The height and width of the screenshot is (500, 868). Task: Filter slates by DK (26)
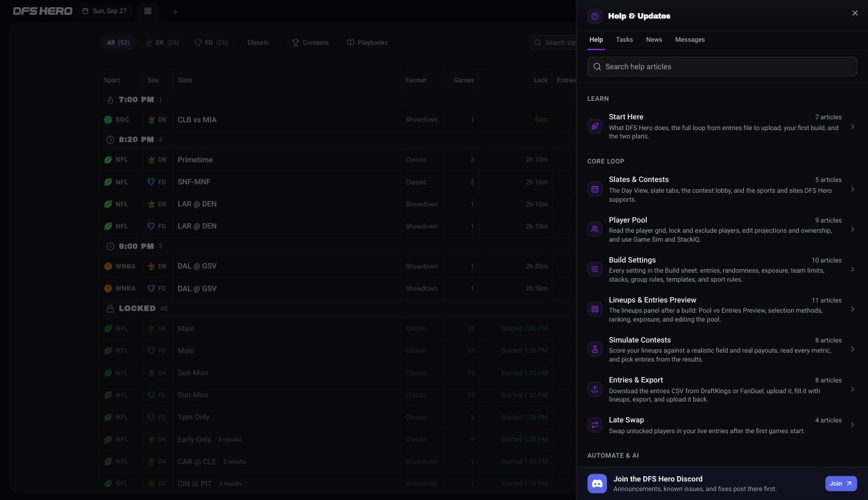point(162,42)
